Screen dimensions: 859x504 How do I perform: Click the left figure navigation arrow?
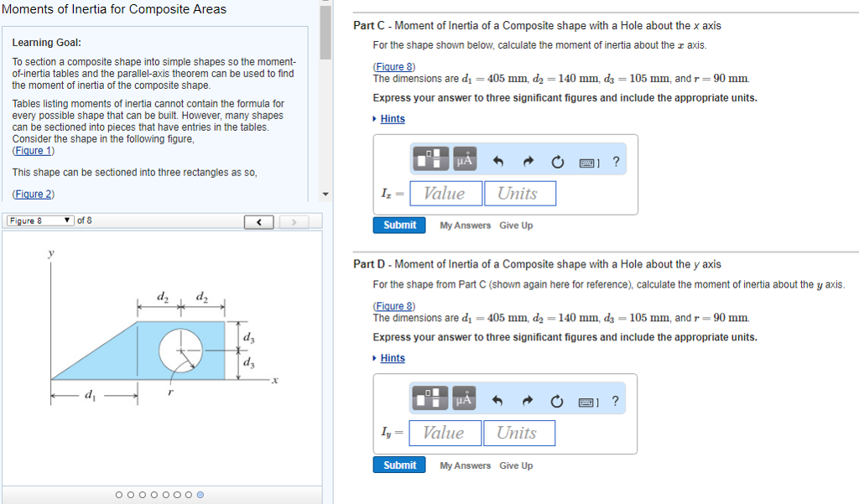click(x=258, y=221)
